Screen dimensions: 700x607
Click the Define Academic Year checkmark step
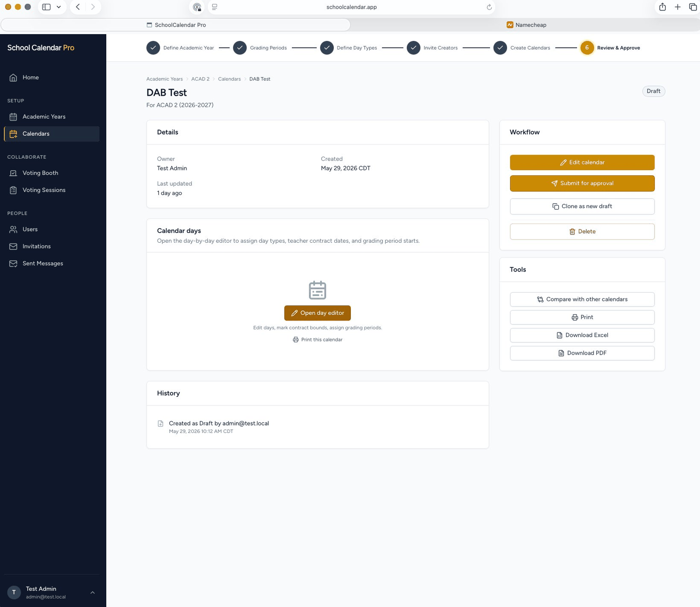(x=153, y=48)
